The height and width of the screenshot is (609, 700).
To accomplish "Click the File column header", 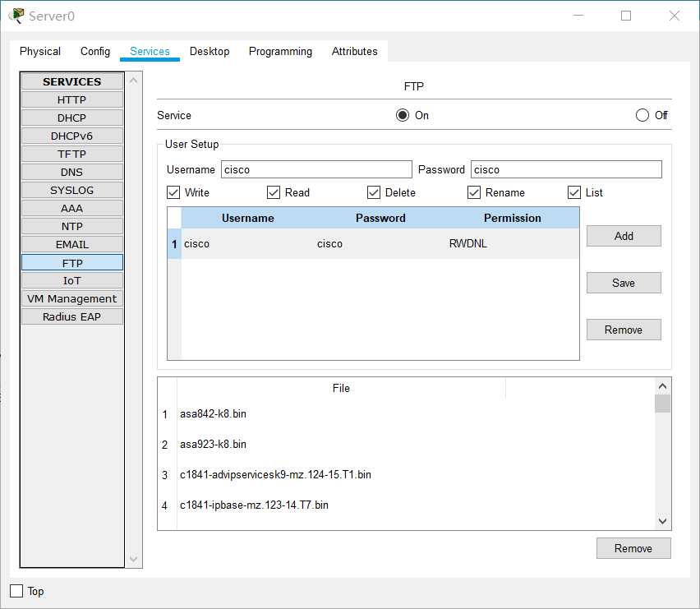I will tap(341, 388).
